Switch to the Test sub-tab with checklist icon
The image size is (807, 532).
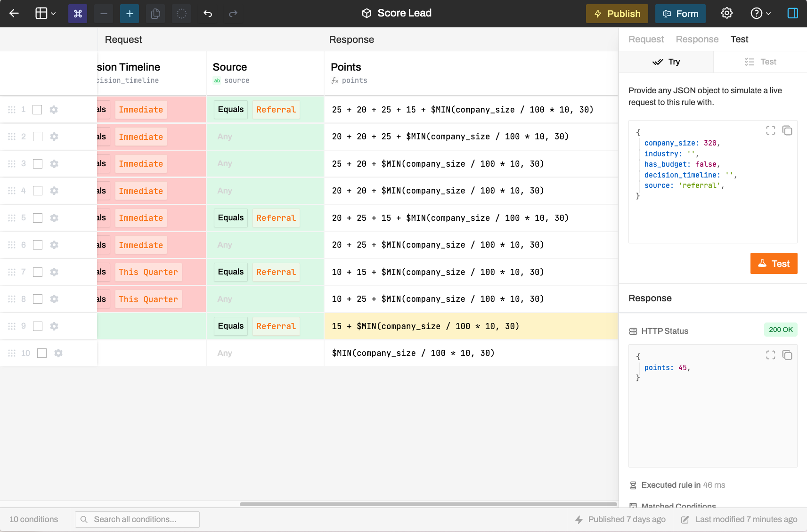pyautogui.click(x=760, y=62)
